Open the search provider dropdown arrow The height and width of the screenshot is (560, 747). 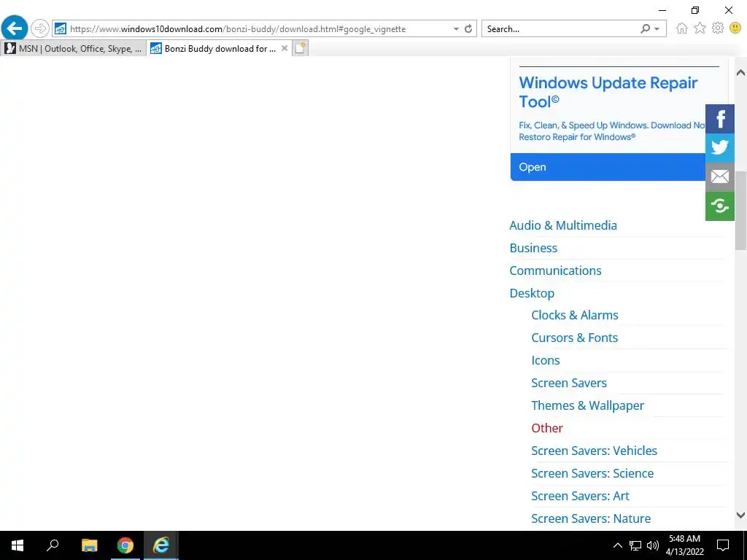[657, 29]
